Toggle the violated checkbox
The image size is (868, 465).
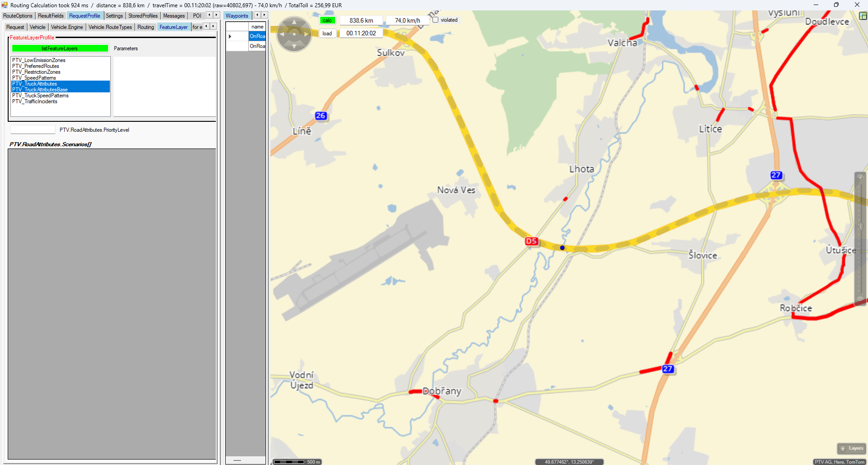click(x=435, y=20)
